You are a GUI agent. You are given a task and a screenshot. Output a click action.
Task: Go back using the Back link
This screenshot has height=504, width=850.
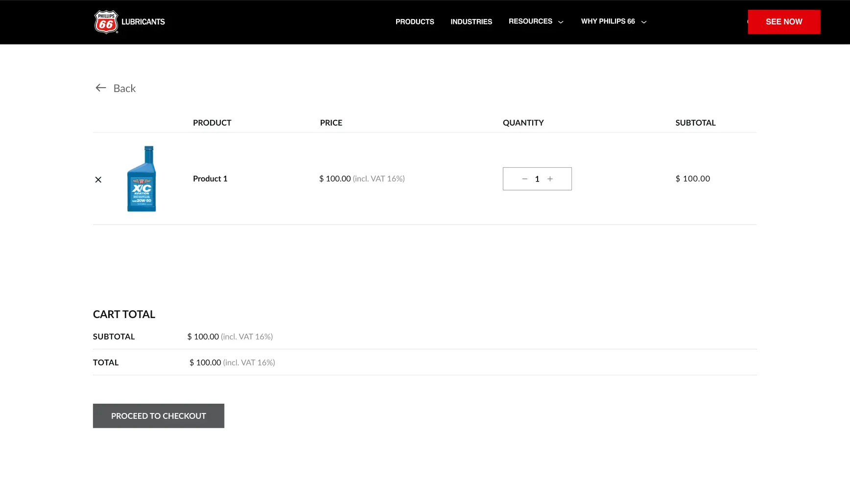(x=124, y=89)
